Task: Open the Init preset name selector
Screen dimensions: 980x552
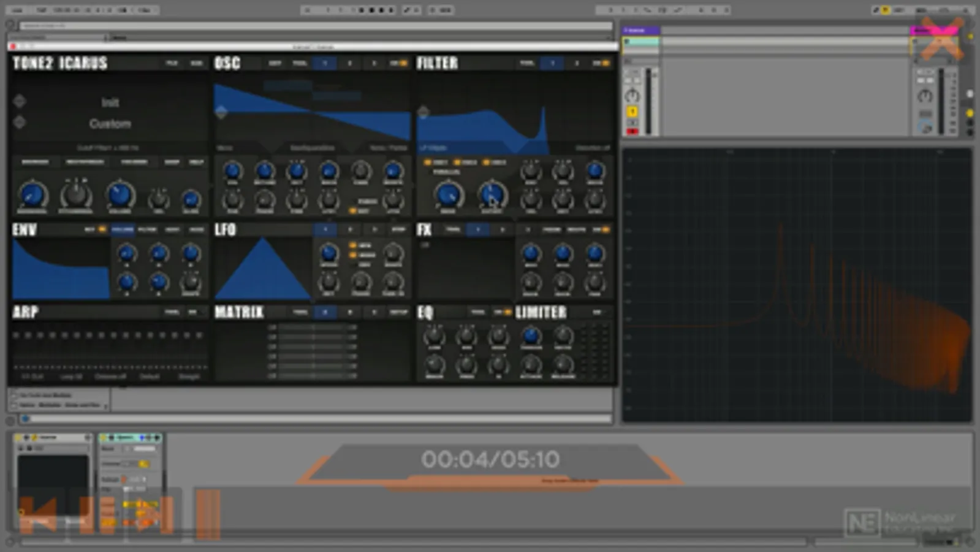Action: [x=110, y=102]
